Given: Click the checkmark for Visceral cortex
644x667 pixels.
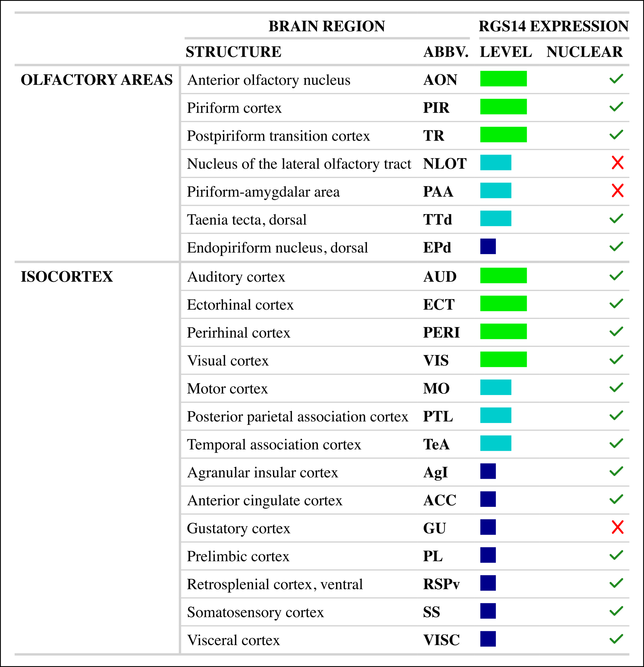Looking at the screenshot, I should click(616, 639).
